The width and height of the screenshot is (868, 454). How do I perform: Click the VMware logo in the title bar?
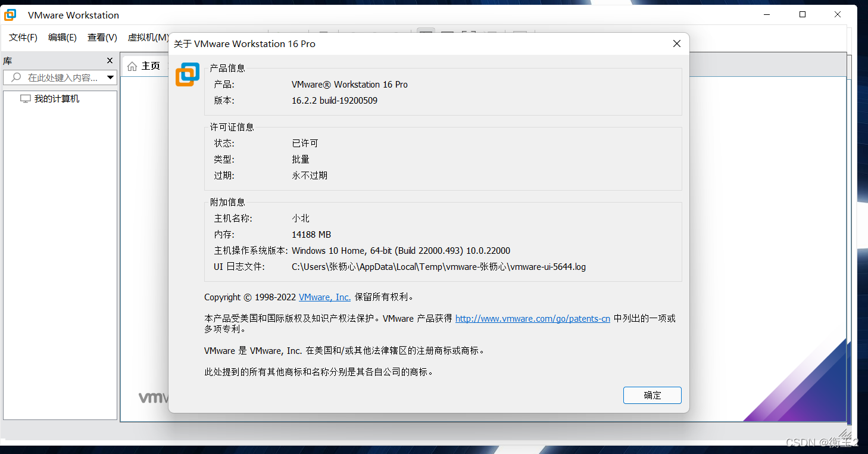pyautogui.click(x=10, y=15)
